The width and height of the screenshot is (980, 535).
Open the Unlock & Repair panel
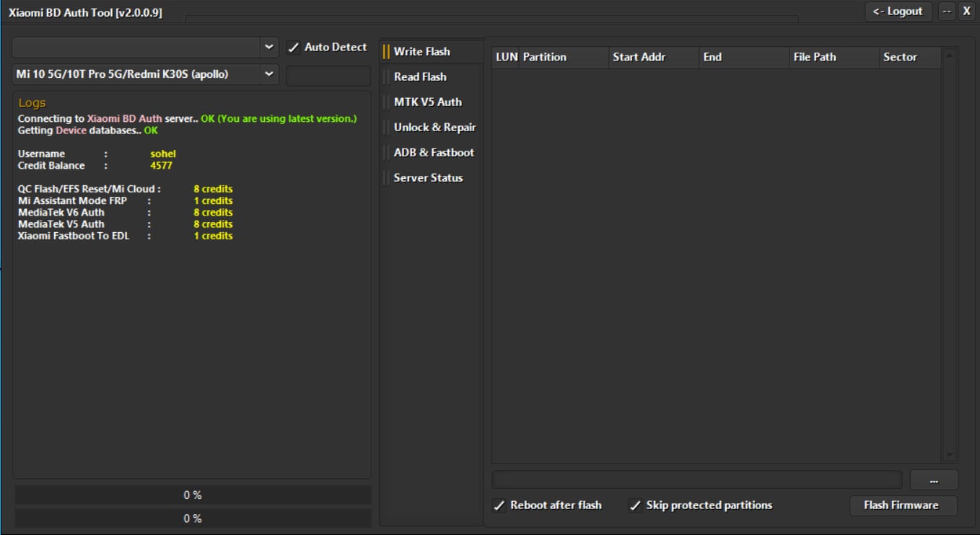434,127
